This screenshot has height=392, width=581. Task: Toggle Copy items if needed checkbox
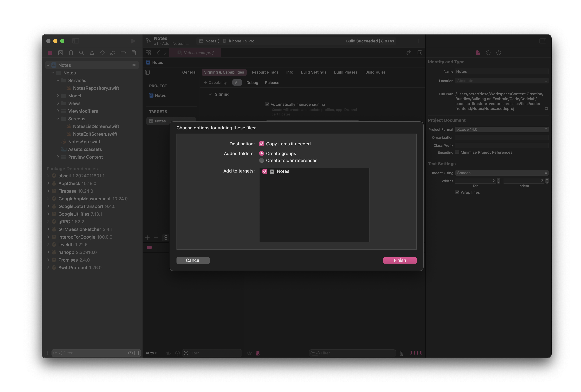pos(261,143)
